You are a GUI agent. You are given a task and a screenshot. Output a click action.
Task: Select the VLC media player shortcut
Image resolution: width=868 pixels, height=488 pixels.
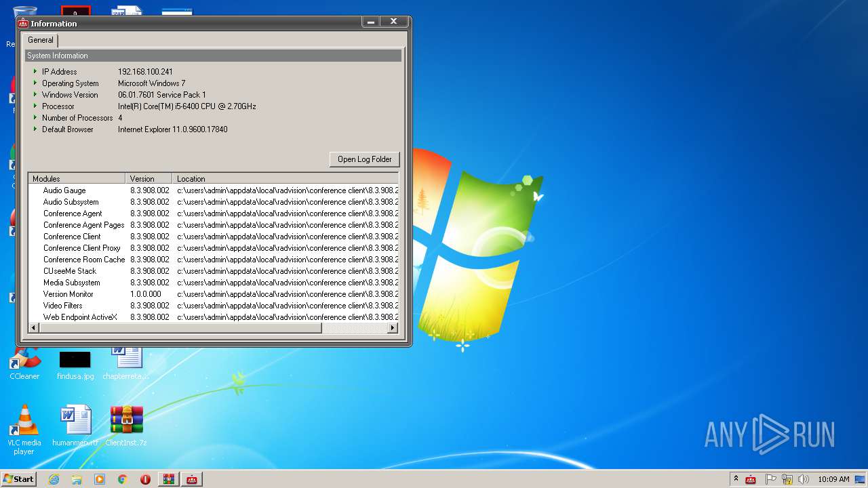click(x=24, y=430)
